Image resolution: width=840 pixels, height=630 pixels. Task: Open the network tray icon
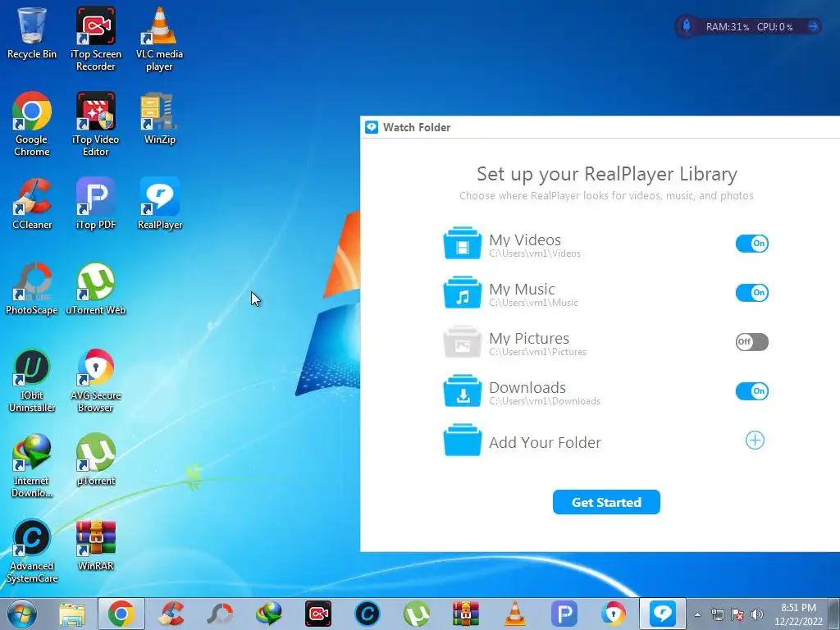tap(717, 614)
